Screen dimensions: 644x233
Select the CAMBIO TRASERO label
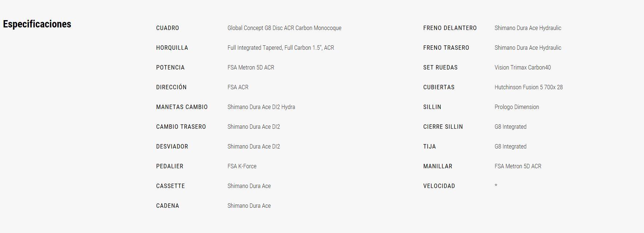point(181,127)
